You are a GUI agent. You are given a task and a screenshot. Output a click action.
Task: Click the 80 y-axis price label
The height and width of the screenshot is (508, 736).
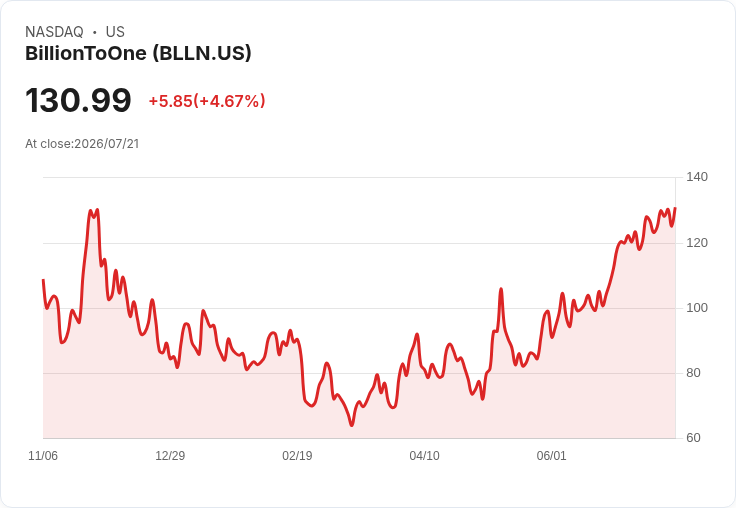[x=693, y=373]
